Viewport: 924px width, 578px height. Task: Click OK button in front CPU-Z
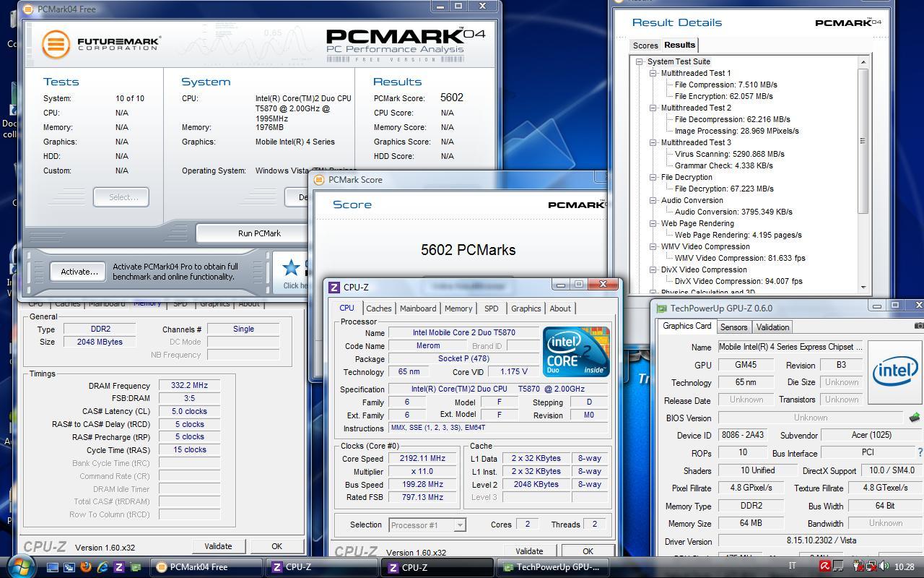pos(588,551)
